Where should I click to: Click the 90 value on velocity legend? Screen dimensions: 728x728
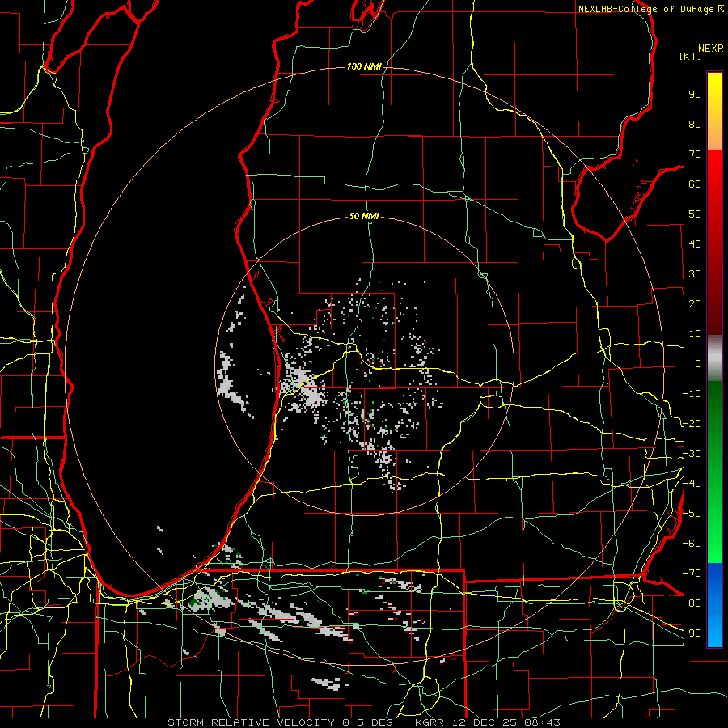(x=695, y=95)
